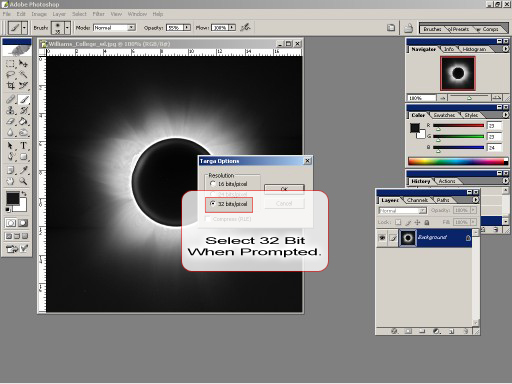Open the brush Mode dropdown
512x384 pixels.
click(x=114, y=28)
